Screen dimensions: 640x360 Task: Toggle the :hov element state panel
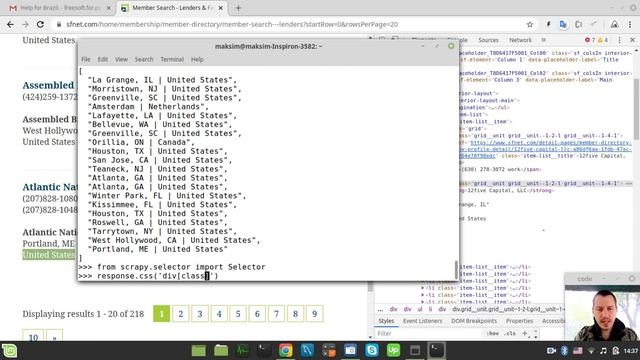coord(493,333)
